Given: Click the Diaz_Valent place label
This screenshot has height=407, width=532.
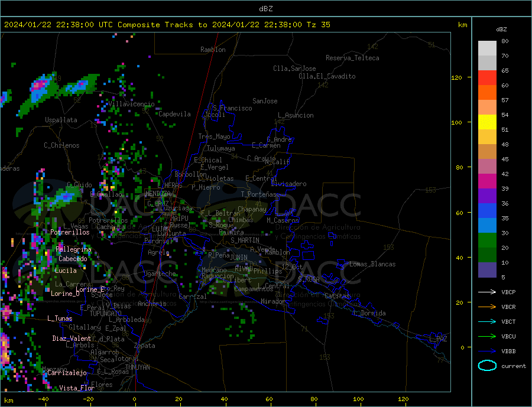Looking at the screenshot, I should click(x=72, y=338).
